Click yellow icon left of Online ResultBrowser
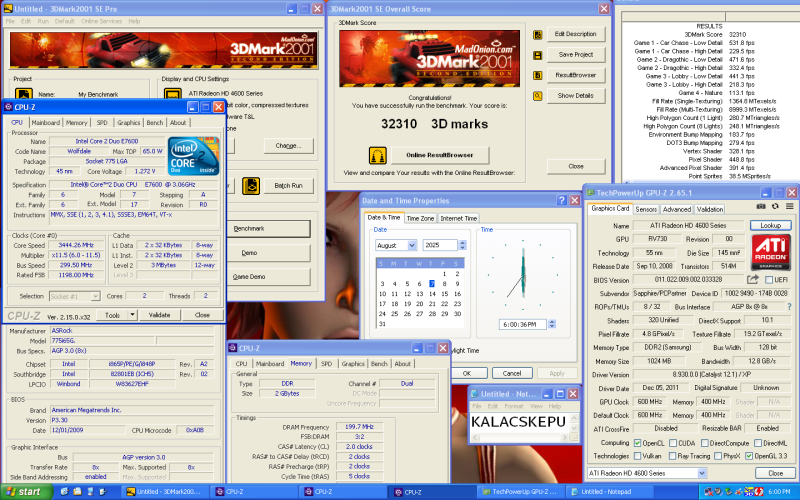 pos(378,155)
